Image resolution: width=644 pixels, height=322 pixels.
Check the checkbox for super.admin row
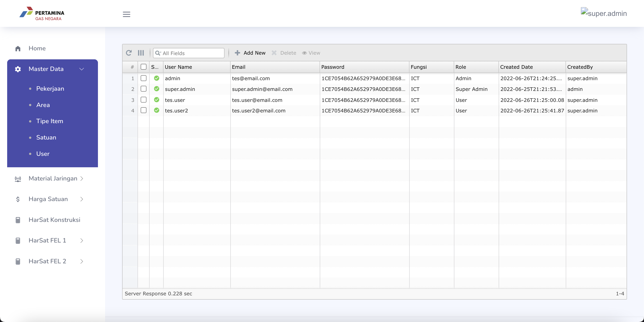tap(144, 89)
